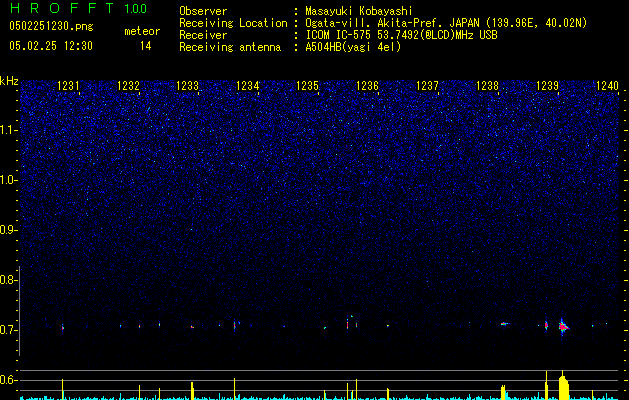Click the 1239 time marker
This screenshot has width=629, height=400.
pos(548,86)
